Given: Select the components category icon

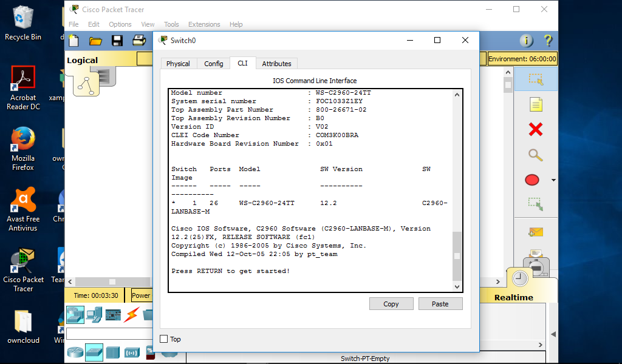Looking at the screenshot, I should (x=113, y=315).
